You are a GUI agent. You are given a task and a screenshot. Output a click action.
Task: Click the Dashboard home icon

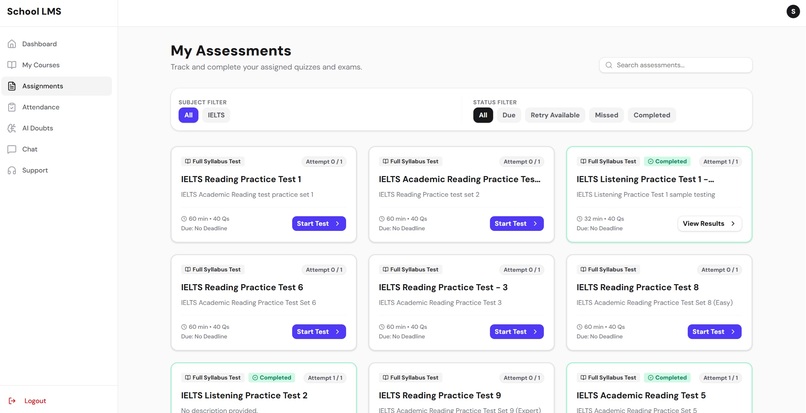click(12, 44)
